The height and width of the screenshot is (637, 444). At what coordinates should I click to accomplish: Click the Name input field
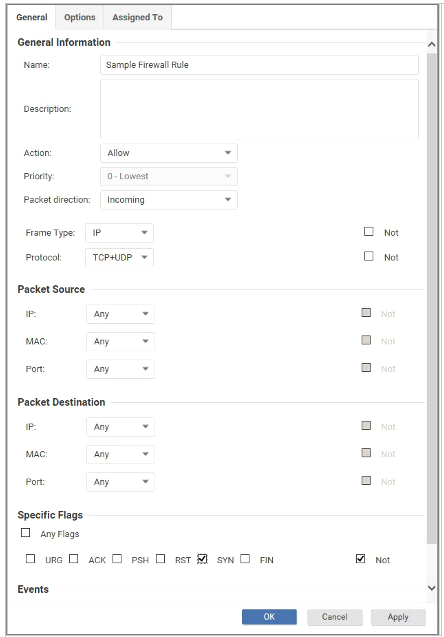259,65
